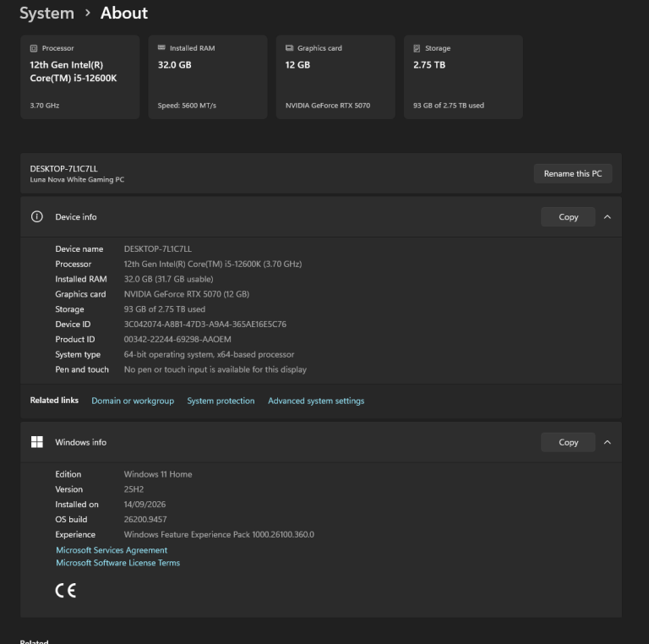Open Microsoft Services Agreement link

pos(112,550)
